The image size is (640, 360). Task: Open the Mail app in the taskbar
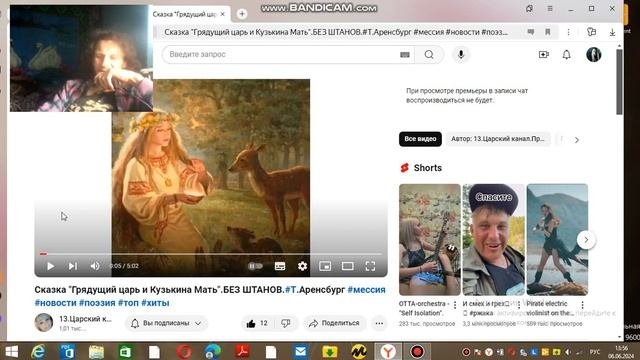(x=301, y=351)
